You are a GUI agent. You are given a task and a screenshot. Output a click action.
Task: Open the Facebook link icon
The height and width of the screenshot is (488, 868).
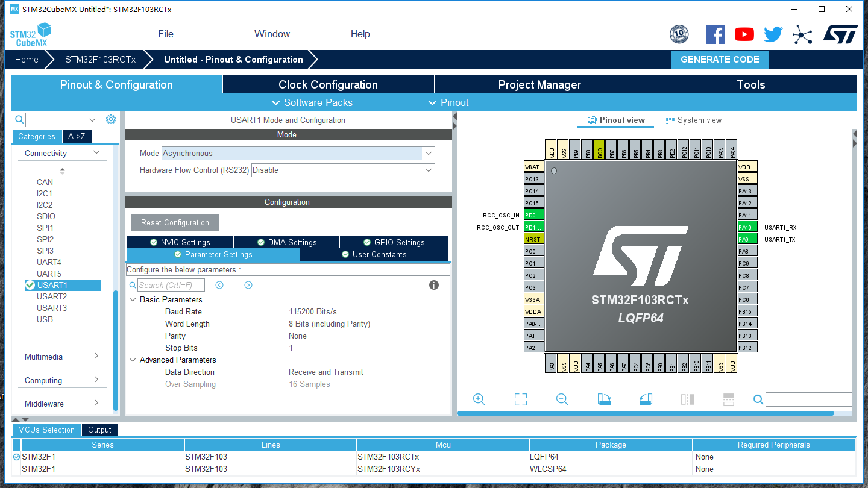[715, 34]
